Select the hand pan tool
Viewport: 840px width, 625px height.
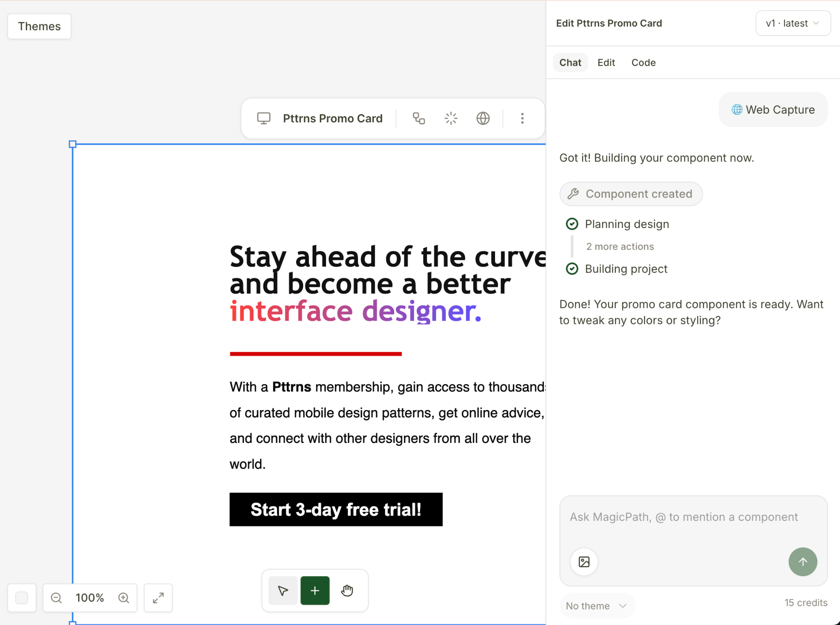347,591
